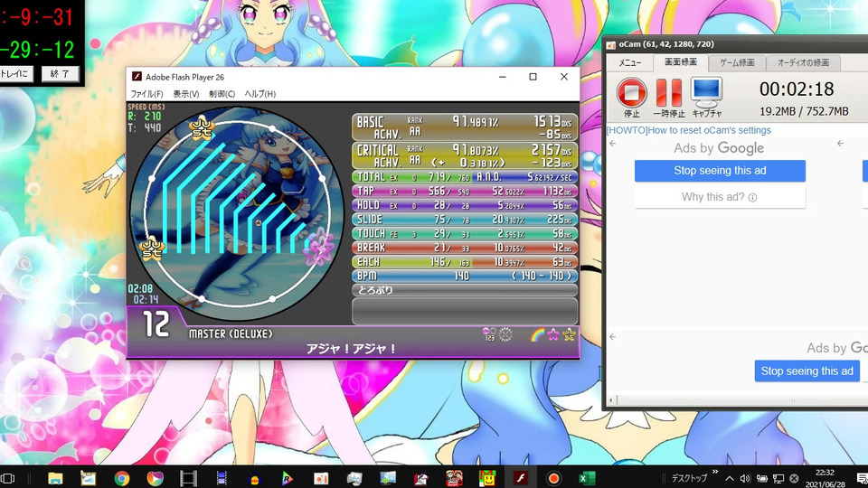Click the info circle beside Why this ad?
The height and width of the screenshot is (488, 868).
(752, 198)
